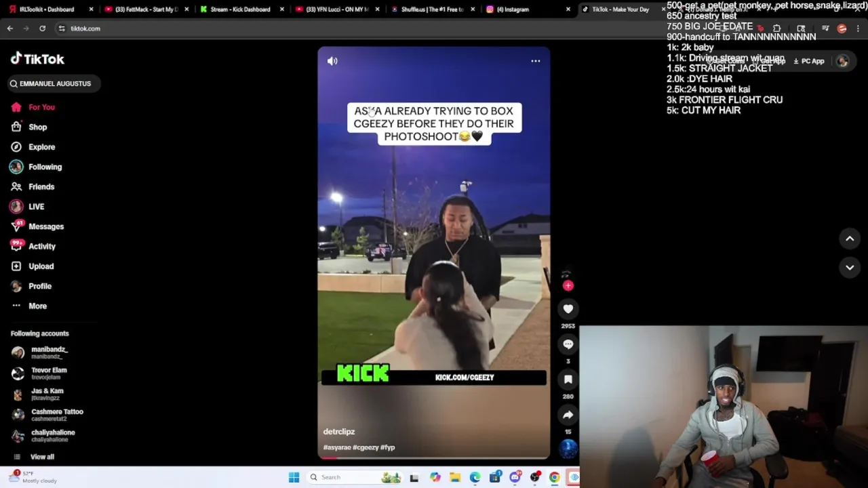Click #asyarae hashtag
The image size is (868, 488).
point(337,447)
